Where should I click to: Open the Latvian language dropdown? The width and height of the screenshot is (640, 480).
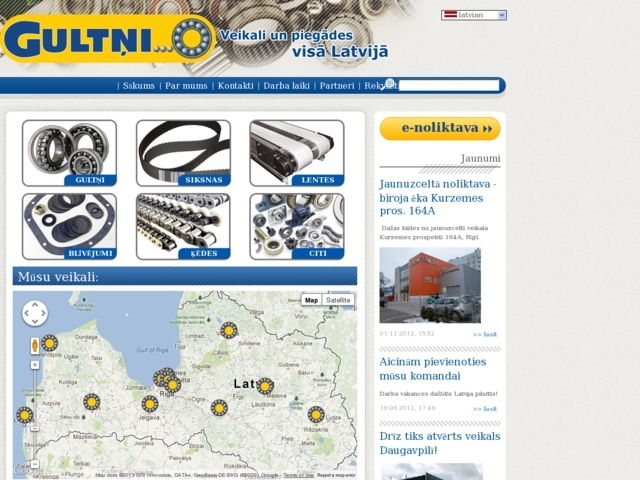[474, 15]
